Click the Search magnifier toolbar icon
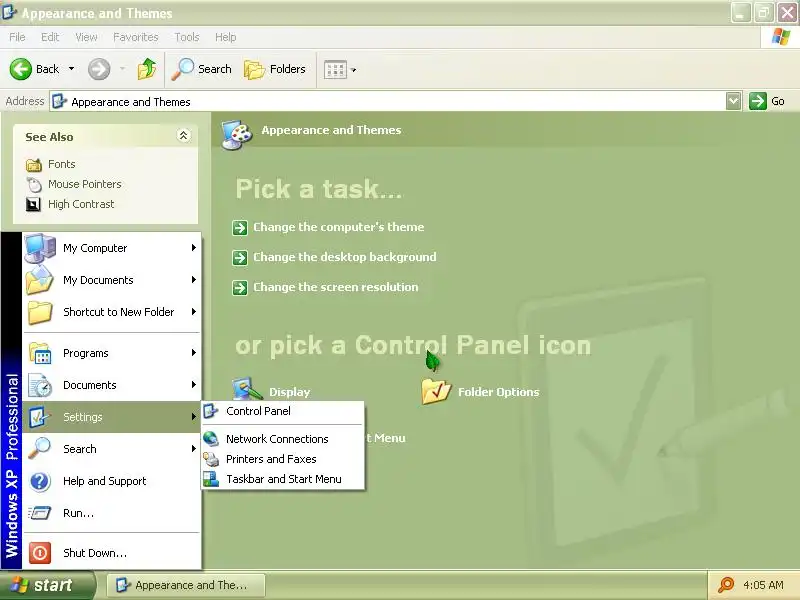800x600 pixels. [x=182, y=69]
